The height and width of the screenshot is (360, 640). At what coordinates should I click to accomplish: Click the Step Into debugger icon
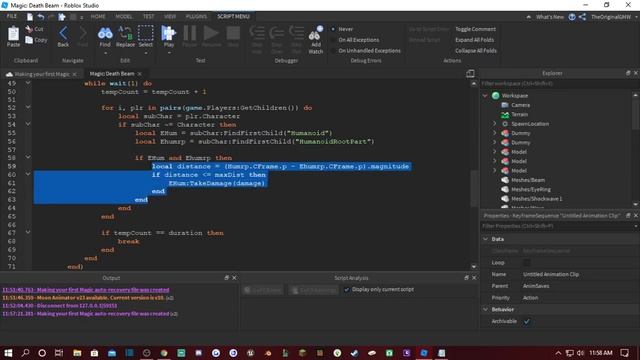coord(257,33)
